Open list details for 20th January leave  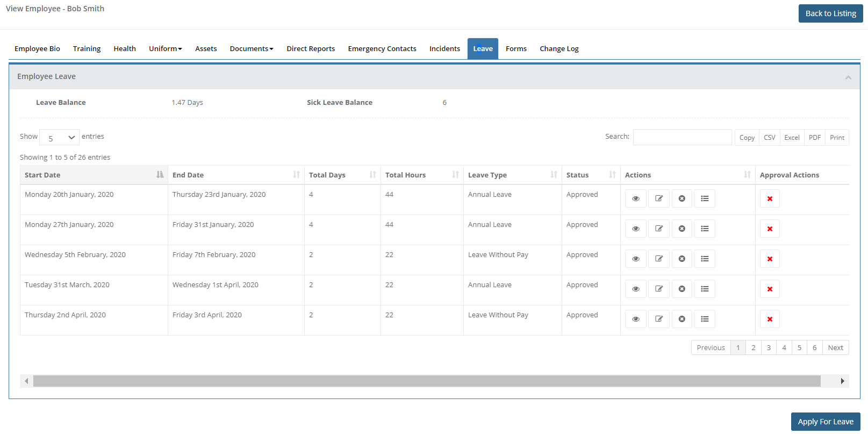tap(705, 198)
